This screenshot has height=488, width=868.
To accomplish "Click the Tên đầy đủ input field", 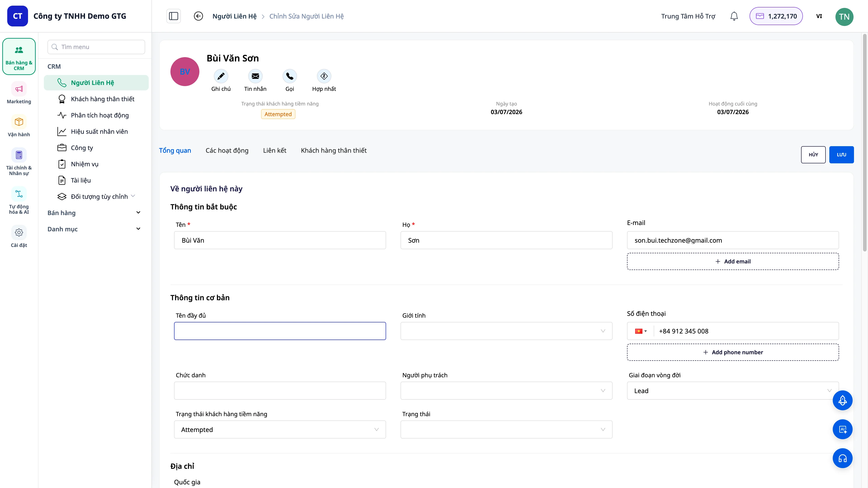I will pyautogui.click(x=280, y=331).
